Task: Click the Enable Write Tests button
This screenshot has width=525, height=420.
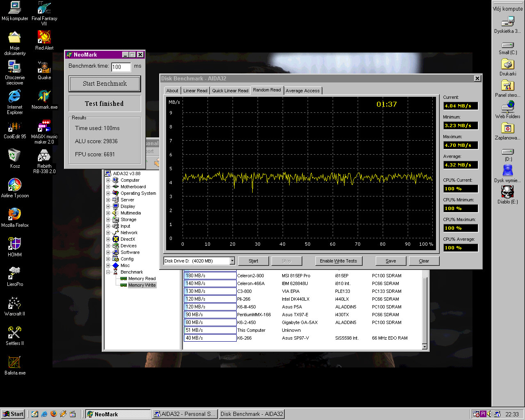Action: (x=338, y=261)
